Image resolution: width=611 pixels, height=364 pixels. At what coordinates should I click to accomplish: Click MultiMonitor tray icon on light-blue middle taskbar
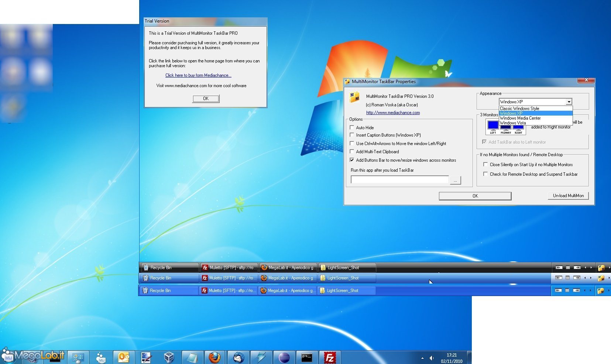click(x=601, y=278)
